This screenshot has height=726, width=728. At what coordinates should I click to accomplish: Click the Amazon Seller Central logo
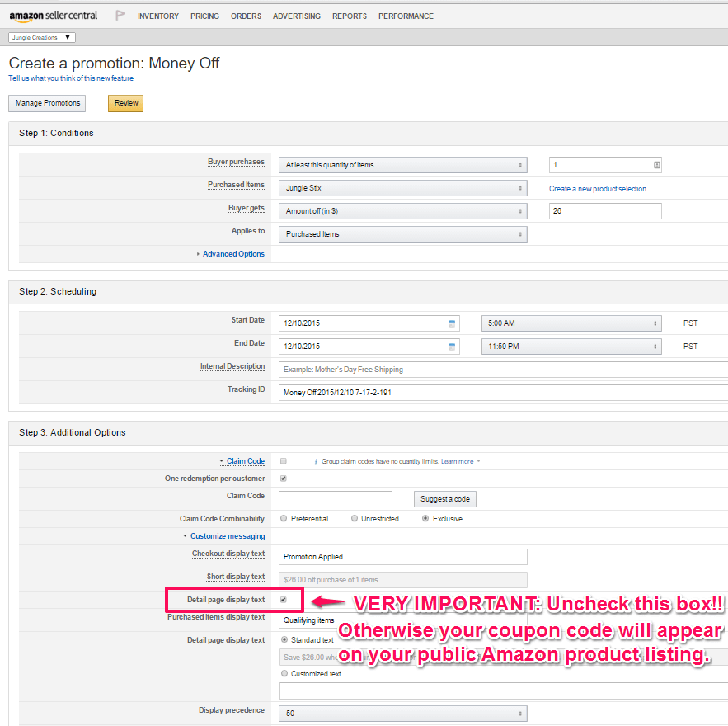point(54,16)
